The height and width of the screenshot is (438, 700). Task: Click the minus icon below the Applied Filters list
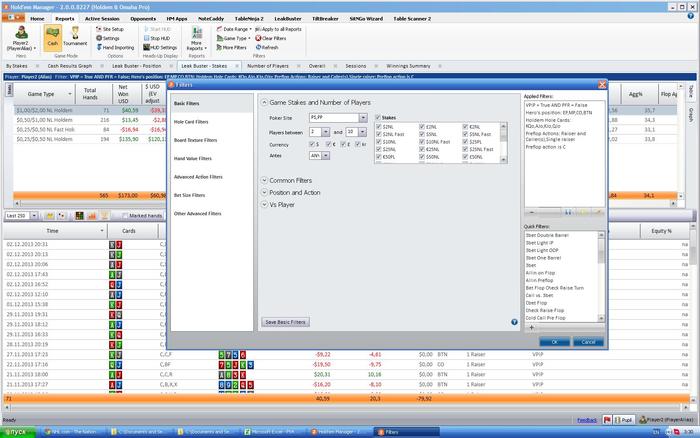(531, 213)
